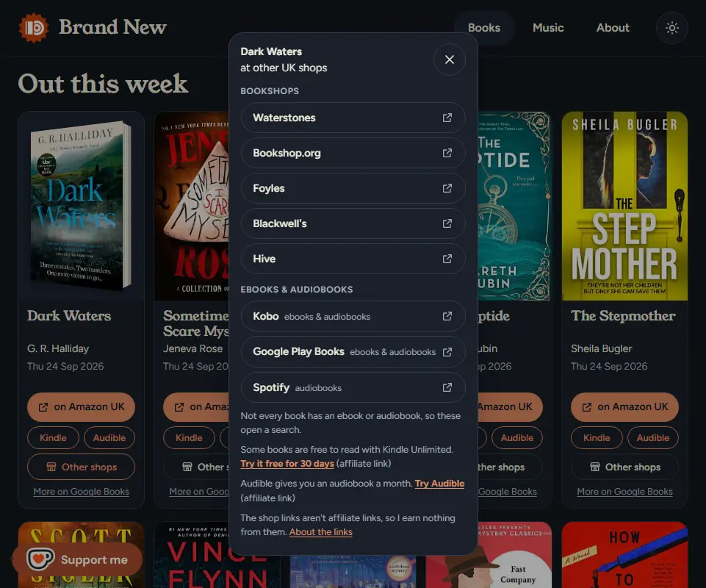Image resolution: width=706 pixels, height=588 pixels.
Task: Click Kindle button under Jeneva Rose book
Action: tap(189, 438)
